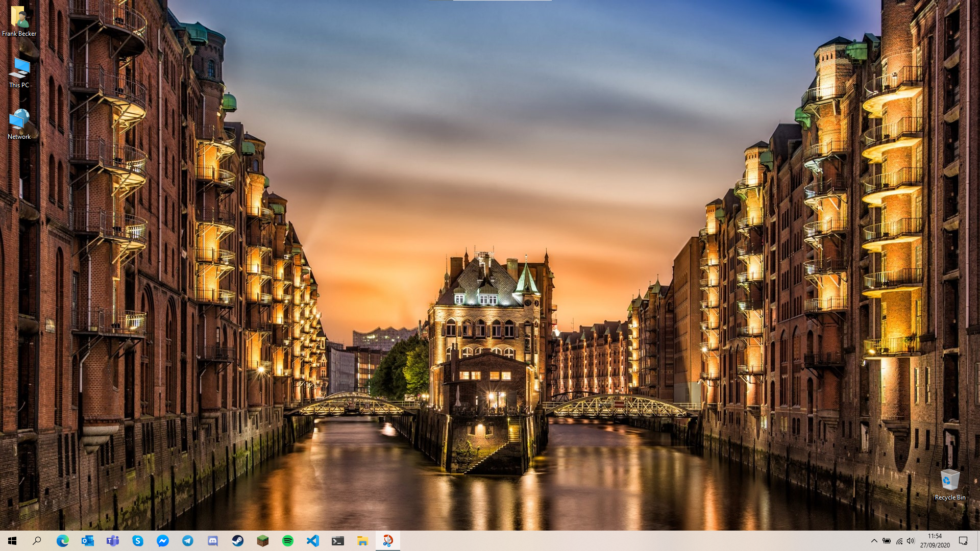Launch Microsoft Edge from taskbar
980x551 pixels.
[x=62, y=541]
